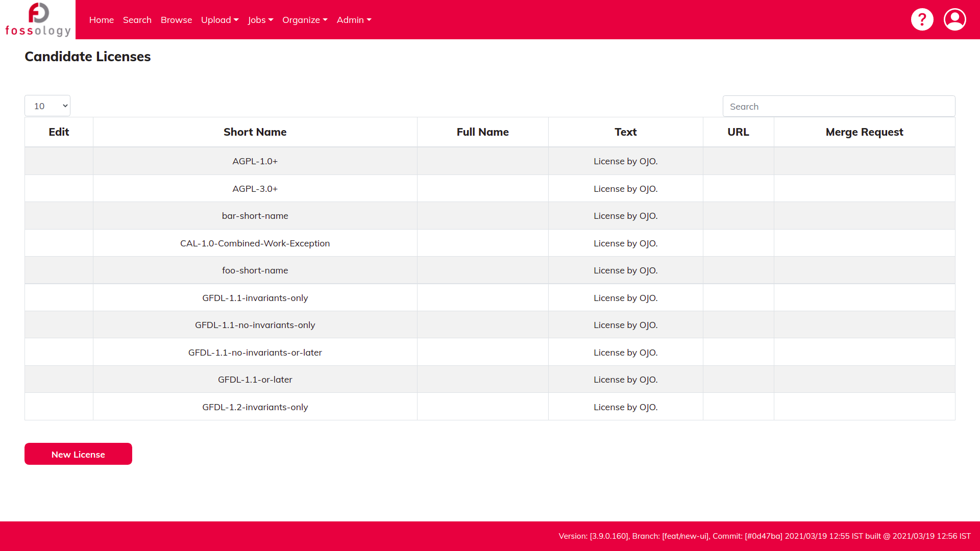The height and width of the screenshot is (551, 980).
Task: Click the FOSSology logo
Action: 38,19
